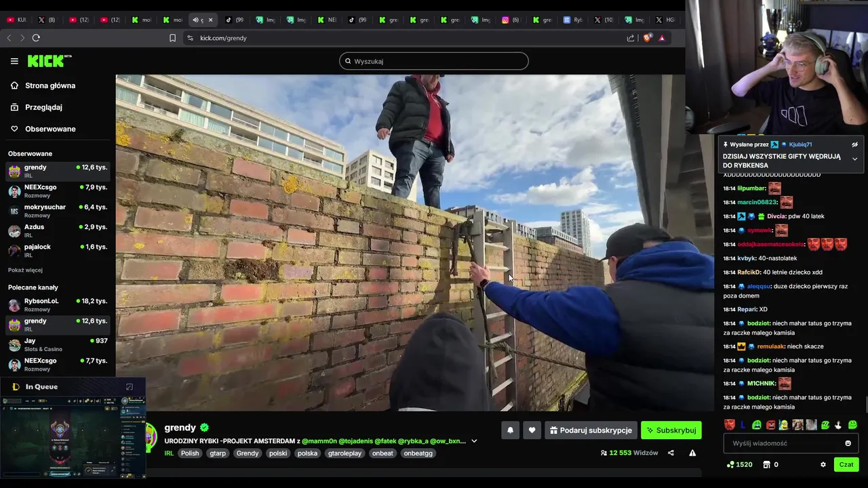This screenshot has height=488, width=868.
Task: Switch to the X (8) tab
Action: pos(47,20)
